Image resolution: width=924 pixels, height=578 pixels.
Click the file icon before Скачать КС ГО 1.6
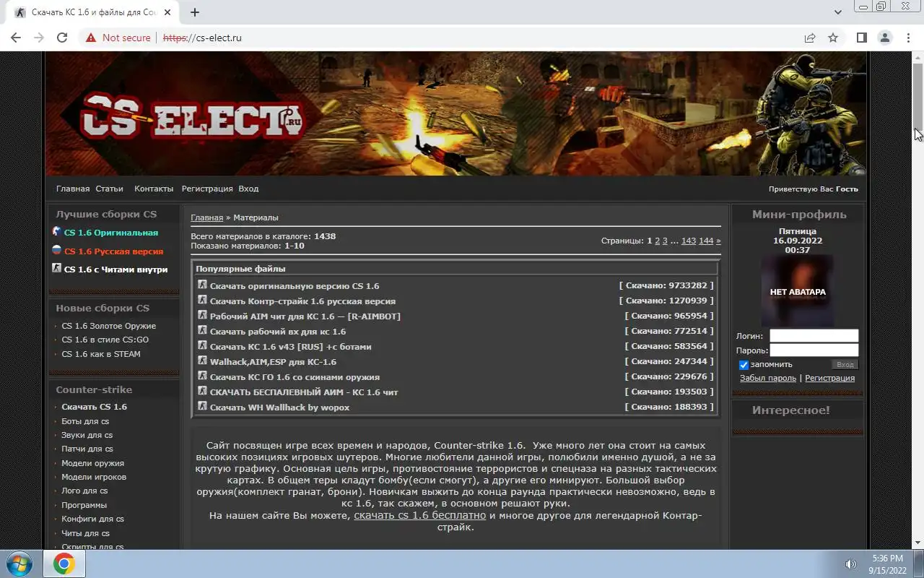coord(203,376)
